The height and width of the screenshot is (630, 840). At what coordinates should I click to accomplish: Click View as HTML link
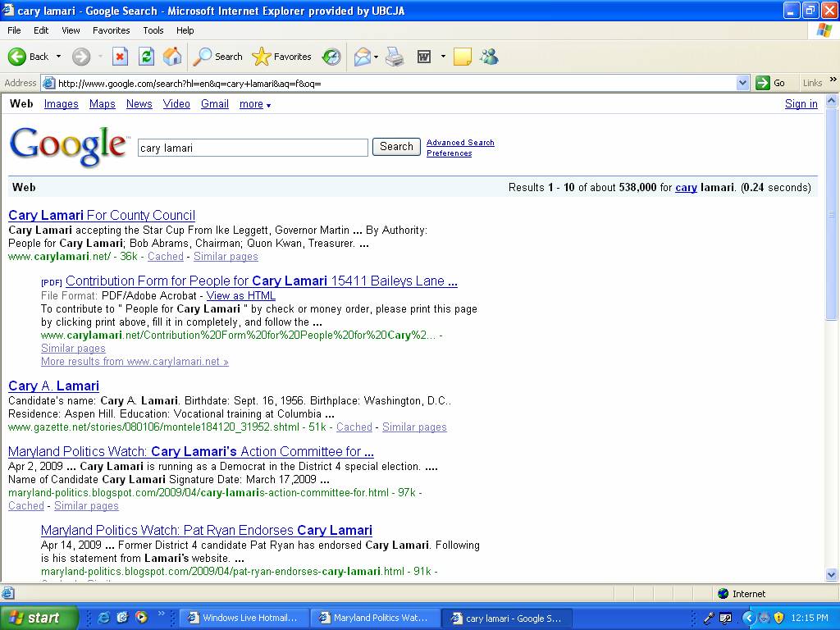[241, 295]
